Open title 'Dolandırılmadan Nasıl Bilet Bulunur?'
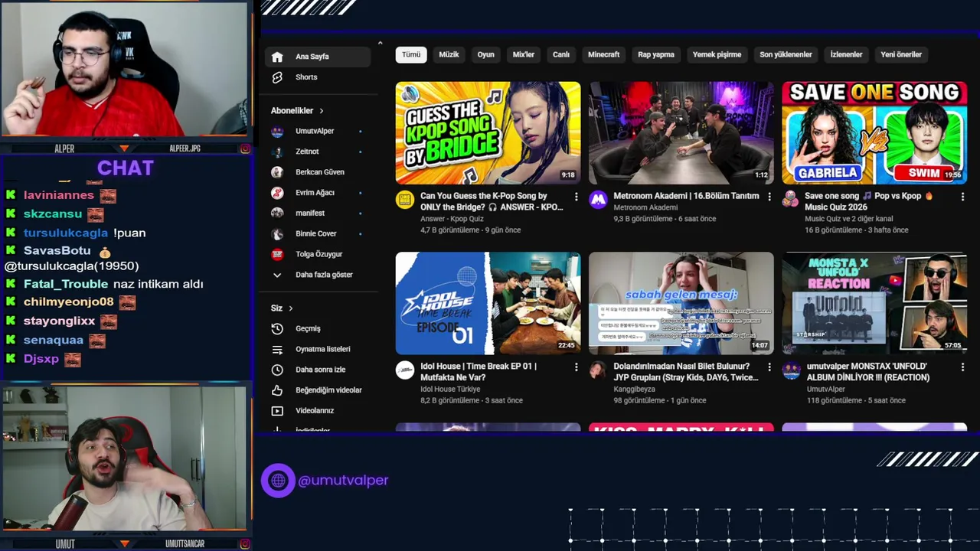 tap(684, 372)
